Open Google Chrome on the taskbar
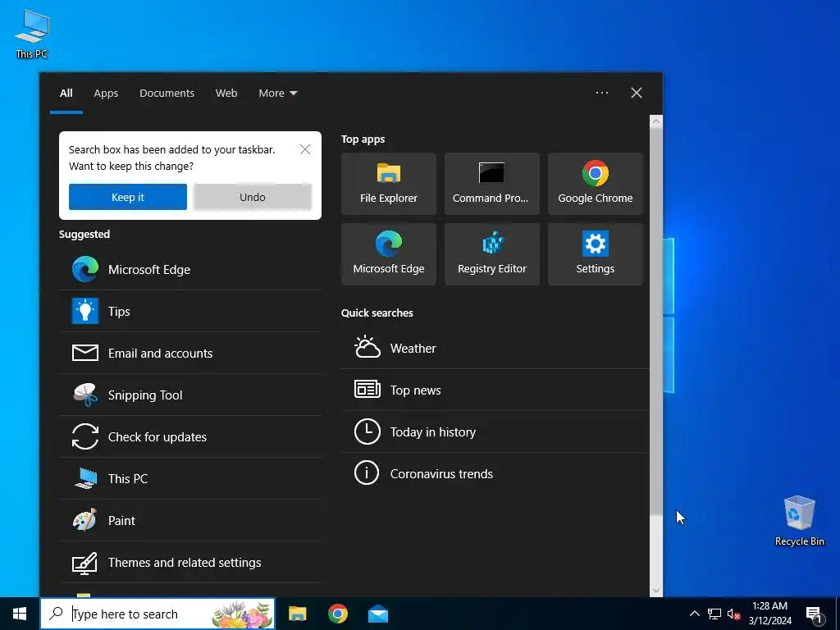840x630 pixels. [337, 614]
